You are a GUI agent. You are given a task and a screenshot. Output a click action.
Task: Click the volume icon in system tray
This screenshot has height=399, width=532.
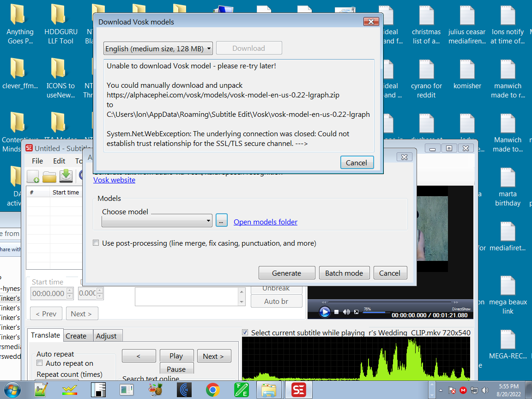click(x=485, y=390)
